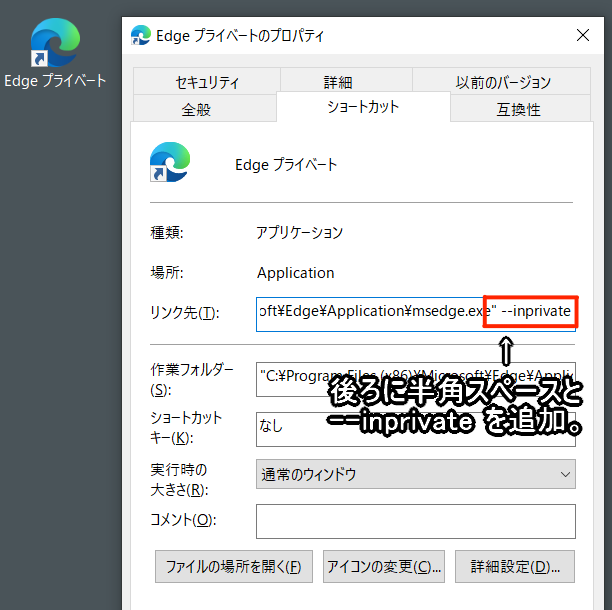
Task: Click in the 作業フォルダー input field
Action: [x=416, y=379]
